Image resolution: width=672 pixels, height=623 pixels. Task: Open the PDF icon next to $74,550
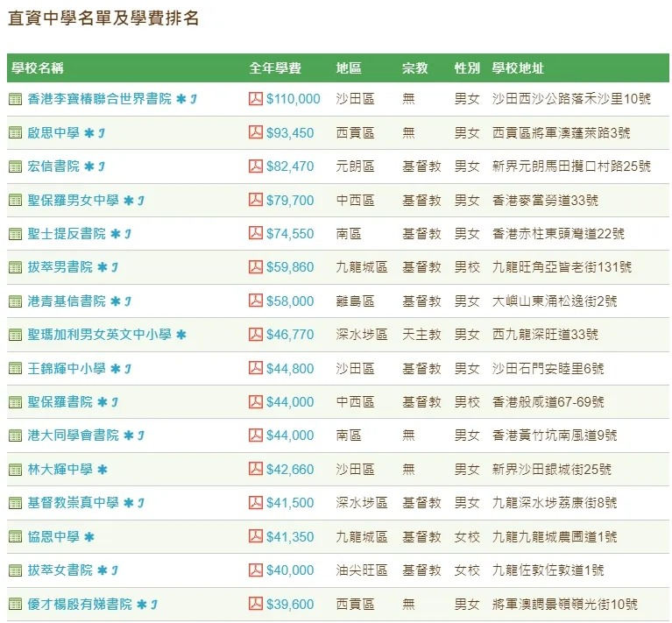pyautogui.click(x=256, y=233)
